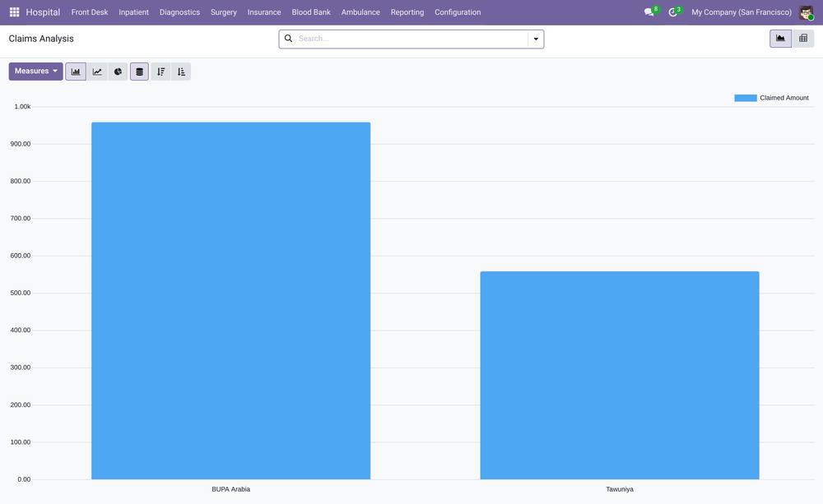
Task: Open the apps grid home menu
Action: click(14, 12)
